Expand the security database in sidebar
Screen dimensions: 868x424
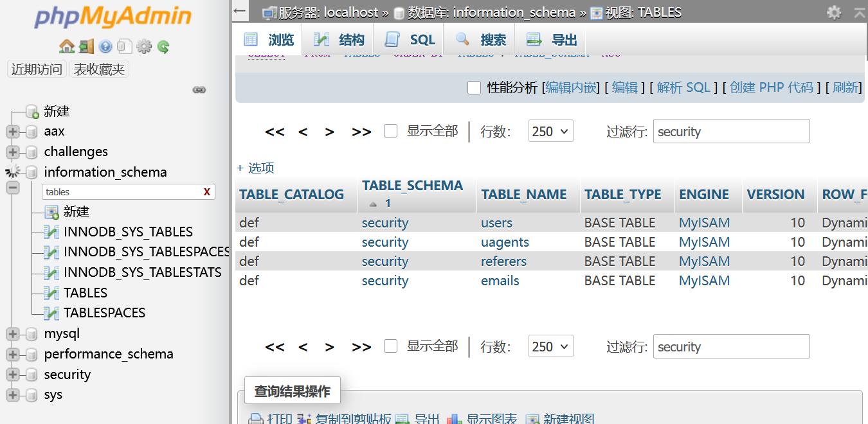coord(12,375)
